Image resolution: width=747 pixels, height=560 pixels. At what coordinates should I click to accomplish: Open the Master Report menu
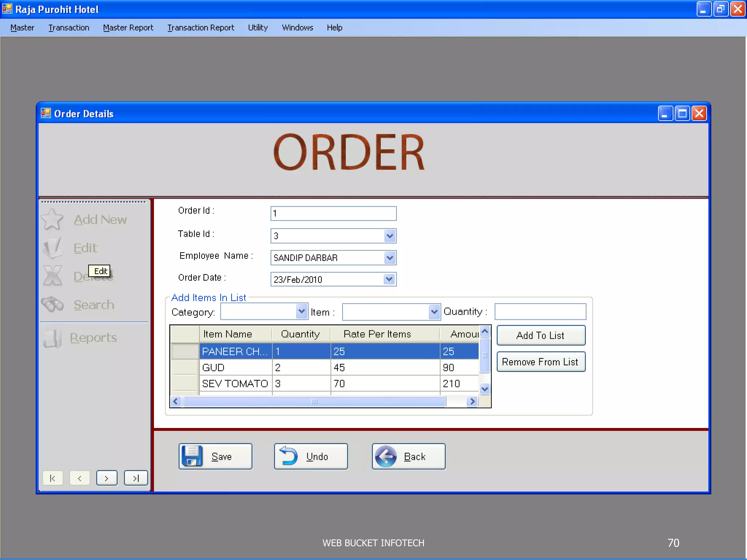click(128, 28)
